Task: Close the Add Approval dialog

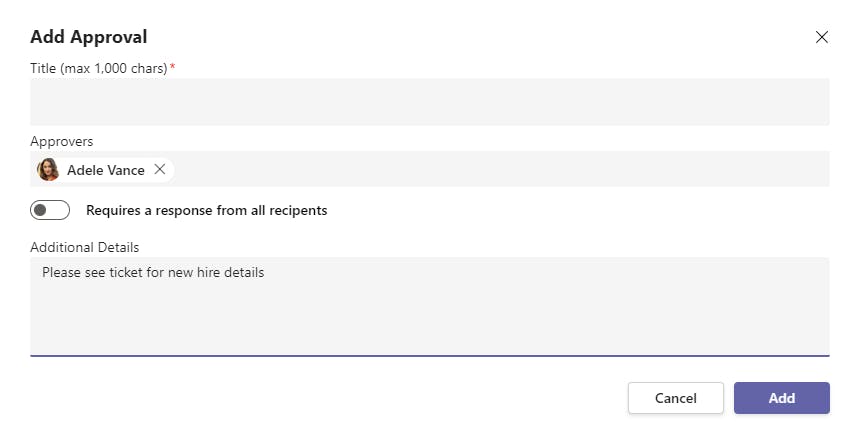Action: click(822, 37)
